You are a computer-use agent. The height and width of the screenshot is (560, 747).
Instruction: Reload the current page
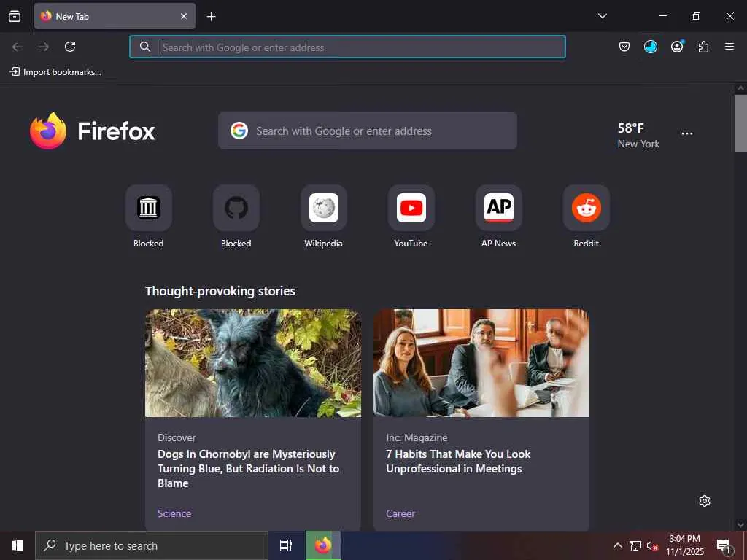[x=70, y=47]
